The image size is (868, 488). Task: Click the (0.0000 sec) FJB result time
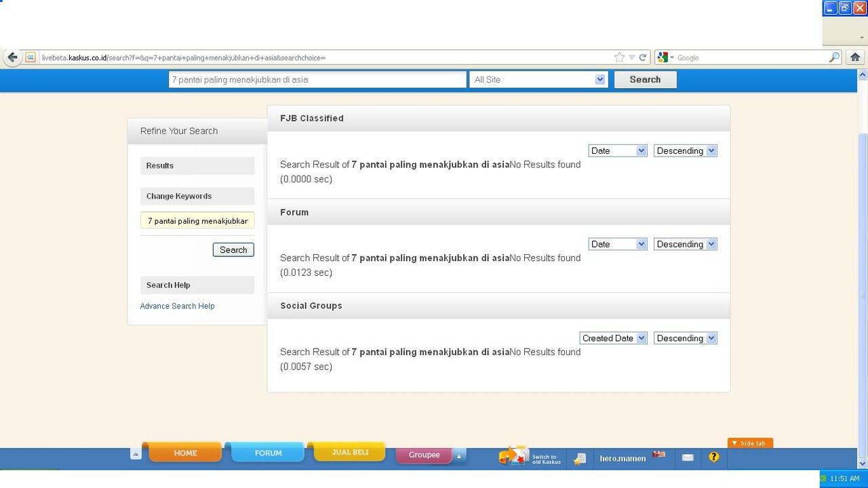click(x=306, y=179)
